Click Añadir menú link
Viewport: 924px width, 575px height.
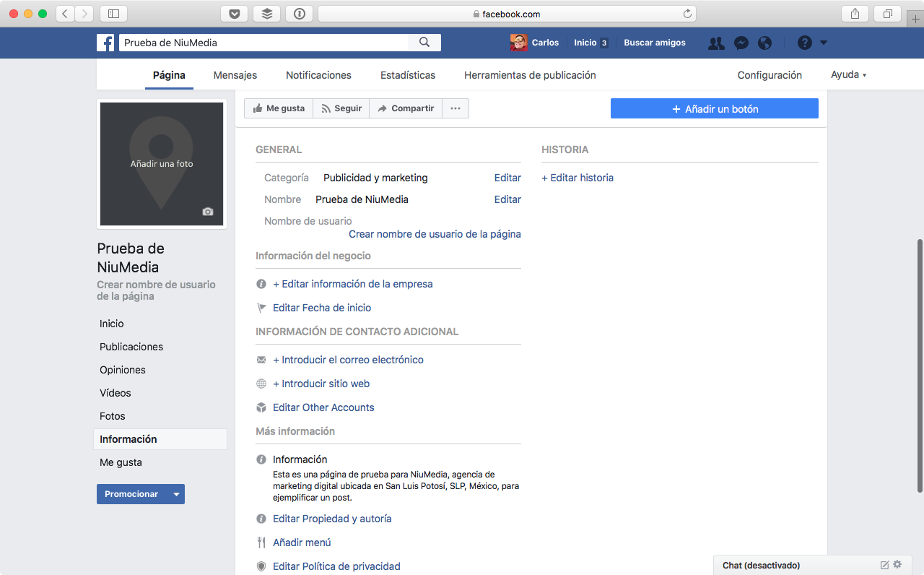302,542
